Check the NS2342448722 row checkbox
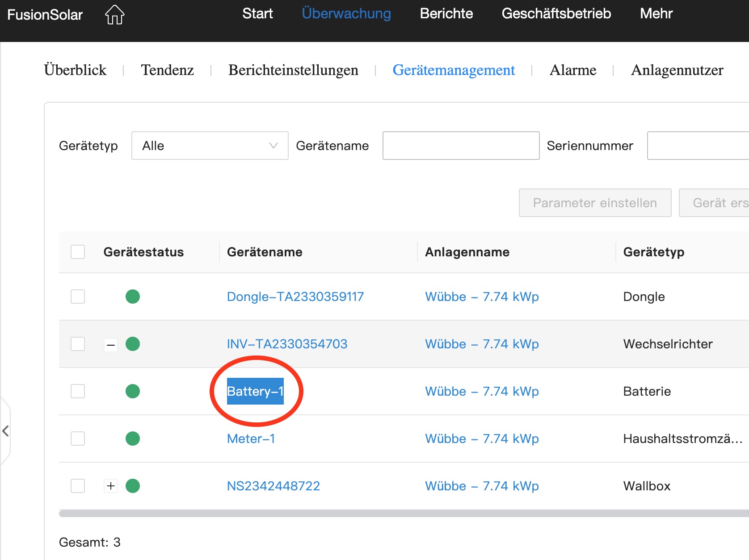The height and width of the screenshot is (560, 749). [x=78, y=486]
